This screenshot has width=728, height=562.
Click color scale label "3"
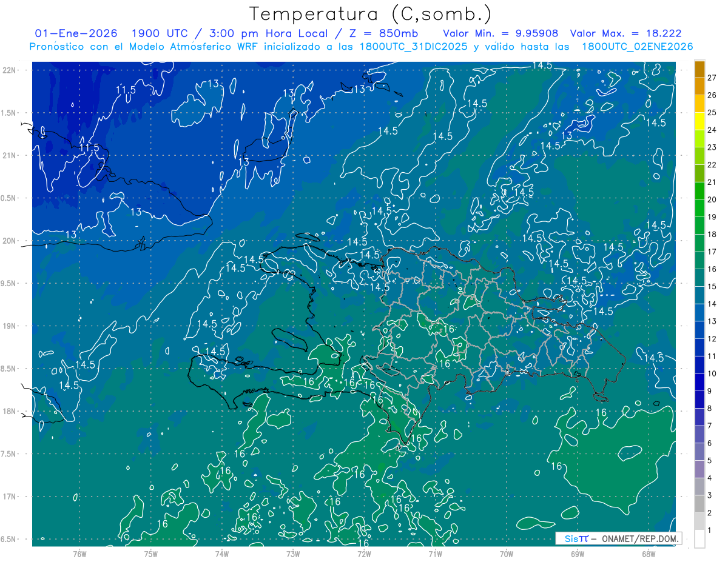click(x=710, y=496)
